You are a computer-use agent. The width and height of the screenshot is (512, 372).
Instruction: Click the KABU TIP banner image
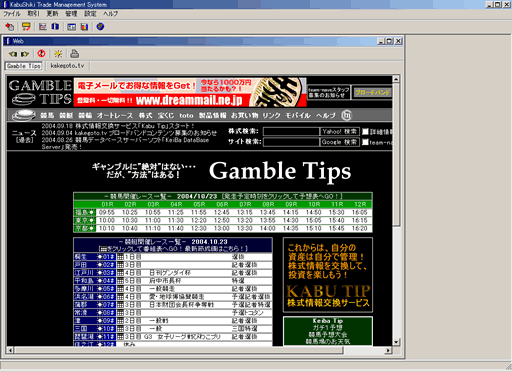328,275
